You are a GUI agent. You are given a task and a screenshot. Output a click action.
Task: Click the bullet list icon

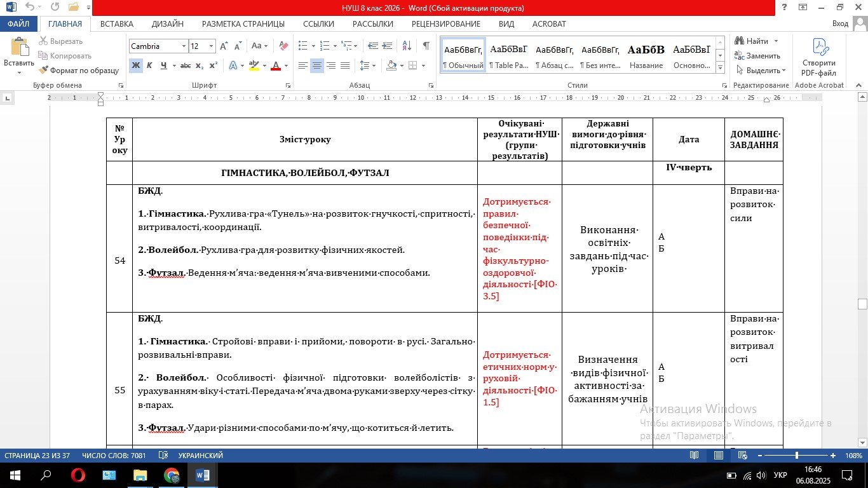pos(302,46)
